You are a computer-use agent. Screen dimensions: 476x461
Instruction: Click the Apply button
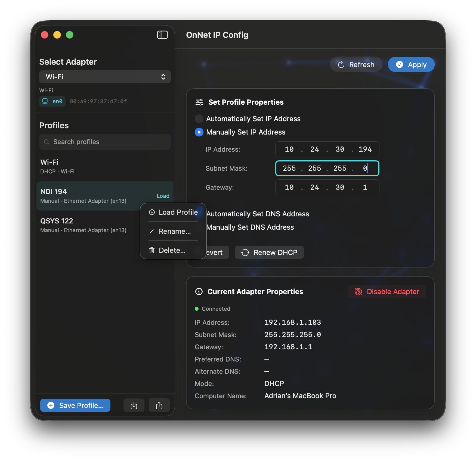point(411,64)
